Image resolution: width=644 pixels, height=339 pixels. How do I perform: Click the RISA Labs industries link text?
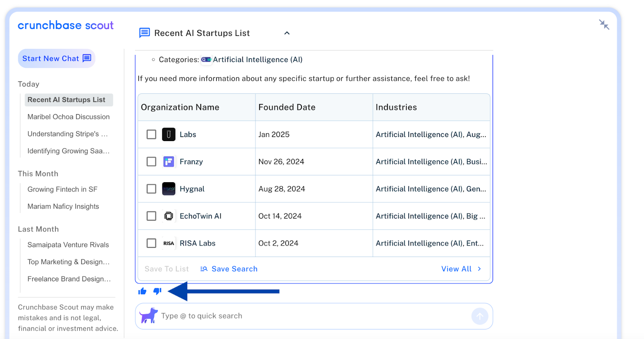(x=430, y=243)
